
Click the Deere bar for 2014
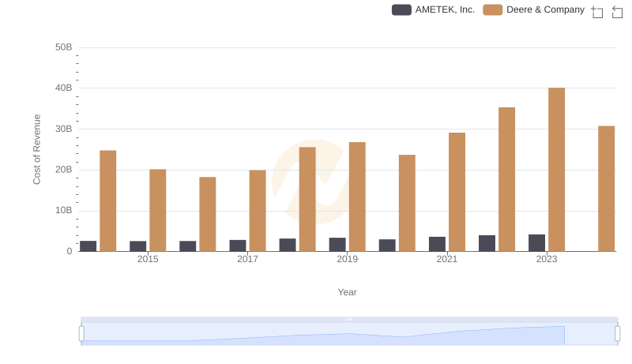pyautogui.click(x=108, y=201)
